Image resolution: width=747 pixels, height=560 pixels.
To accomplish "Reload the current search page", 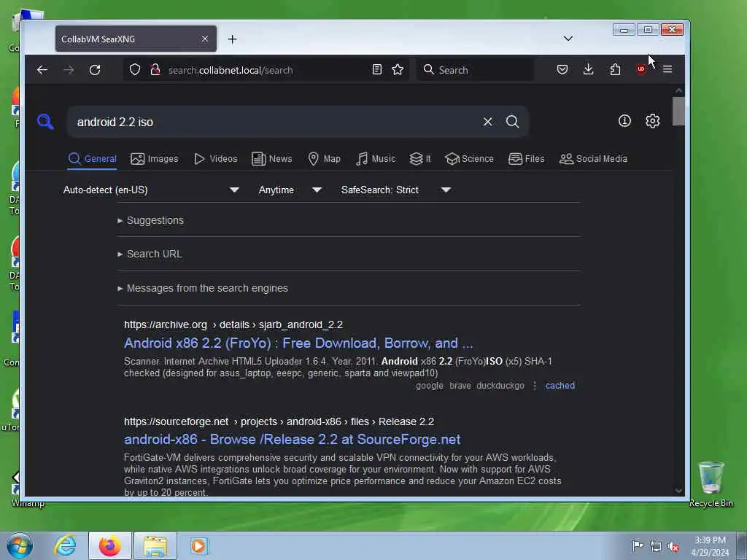I will click(95, 70).
